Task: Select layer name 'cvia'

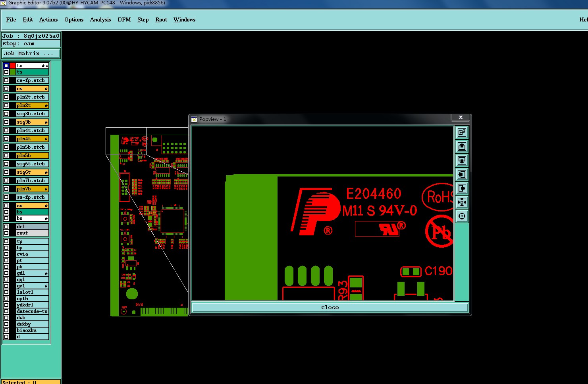Action: [x=33, y=254]
